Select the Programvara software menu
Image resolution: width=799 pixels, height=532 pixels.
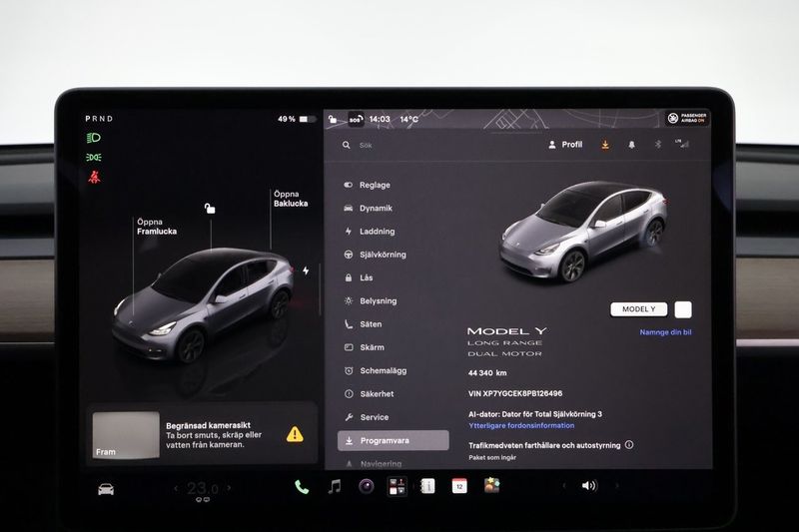click(x=393, y=440)
